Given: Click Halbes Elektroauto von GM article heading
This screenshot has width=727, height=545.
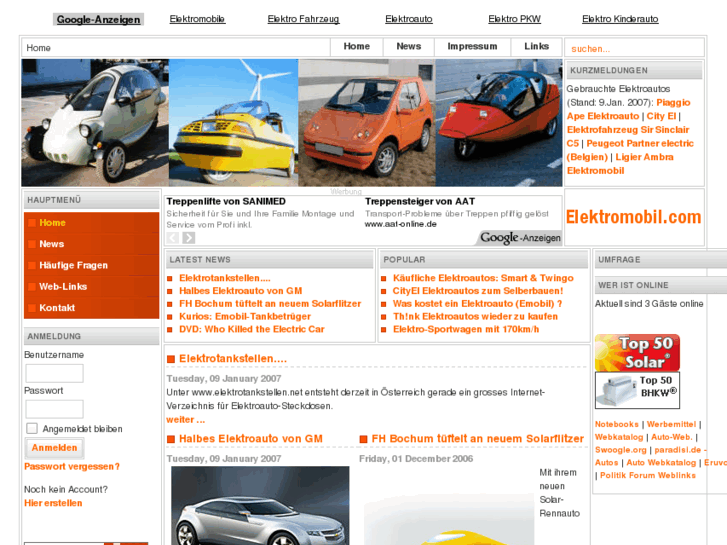Looking at the screenshot, I should (251, 439).
